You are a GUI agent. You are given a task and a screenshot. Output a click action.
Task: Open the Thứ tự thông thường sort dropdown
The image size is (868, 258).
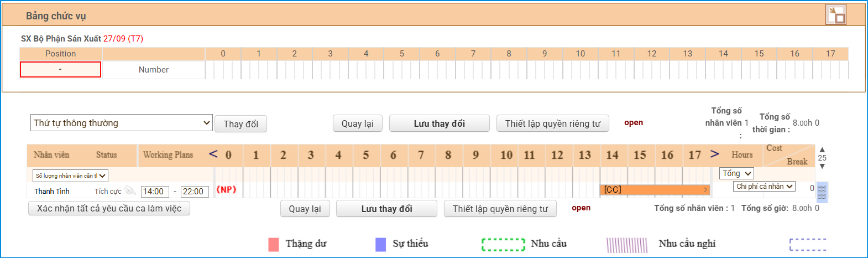(122, 123)
